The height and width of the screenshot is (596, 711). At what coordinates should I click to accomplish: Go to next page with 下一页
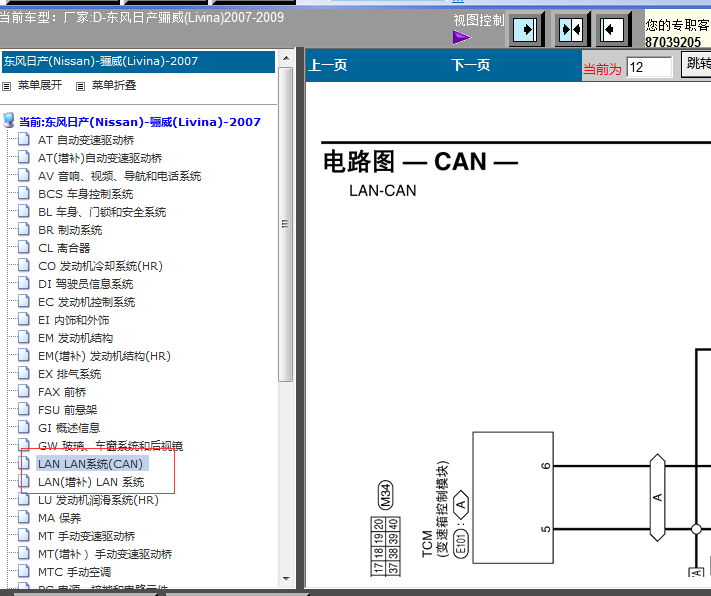pyautogui.click(x=471, y=65)
